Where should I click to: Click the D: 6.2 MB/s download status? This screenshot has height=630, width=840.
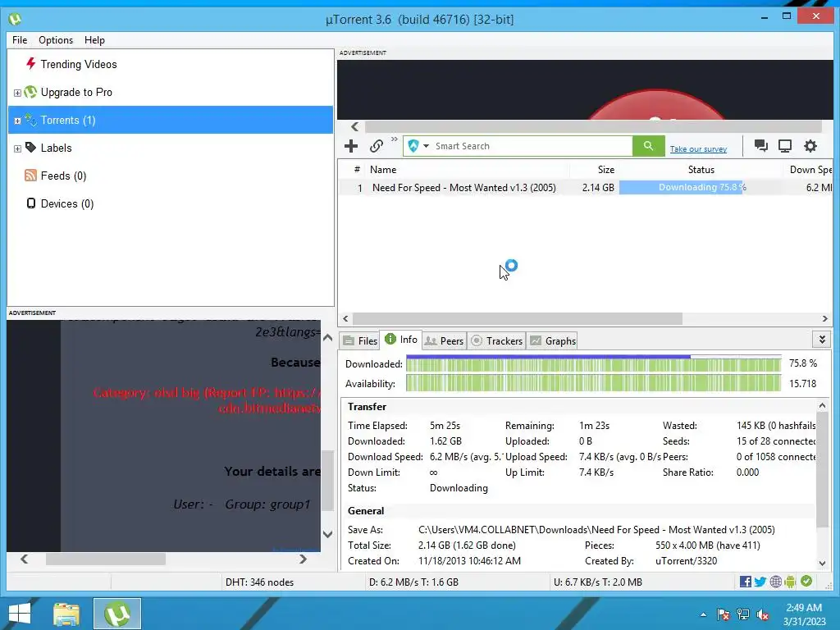coord(413,582)
